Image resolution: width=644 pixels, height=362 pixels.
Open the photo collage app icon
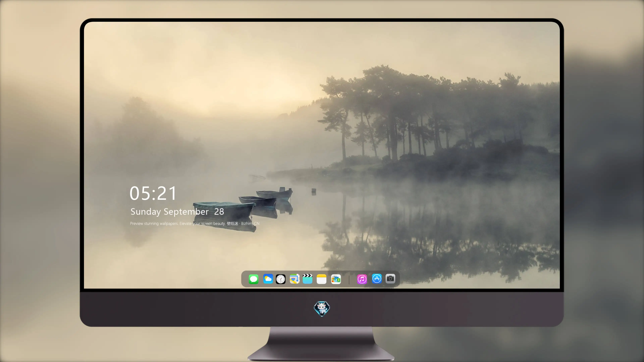point(336,279)
